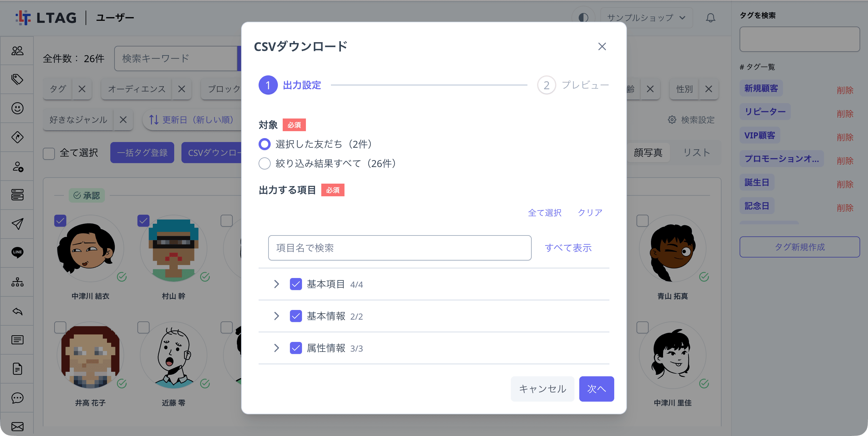The image size is (868, 436).
Task: Click the すべて表示 link
Action: [x=568, y=248]
